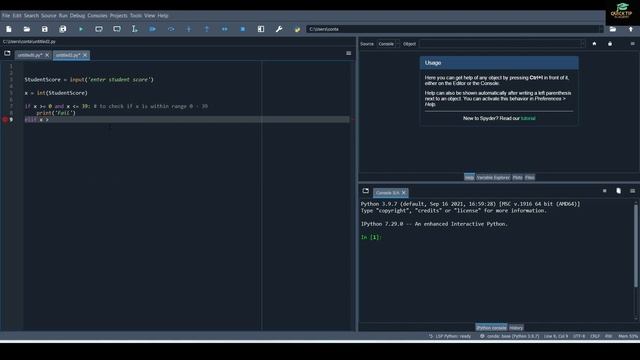Open the Run menu
Viewport: 640px width, 360px height.
[x=63, y=16]
